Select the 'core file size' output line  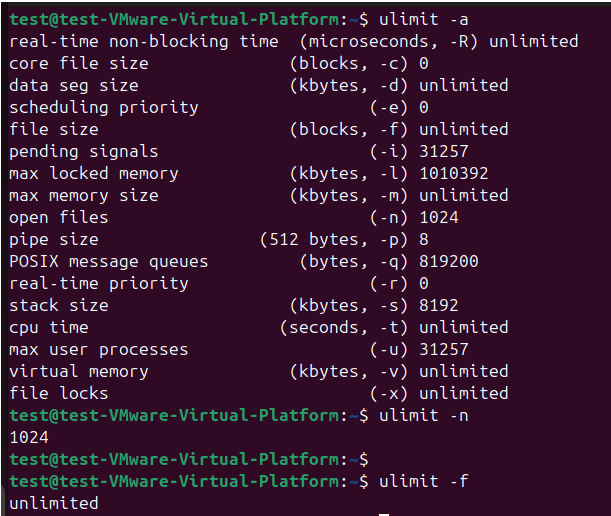point(219,64)
